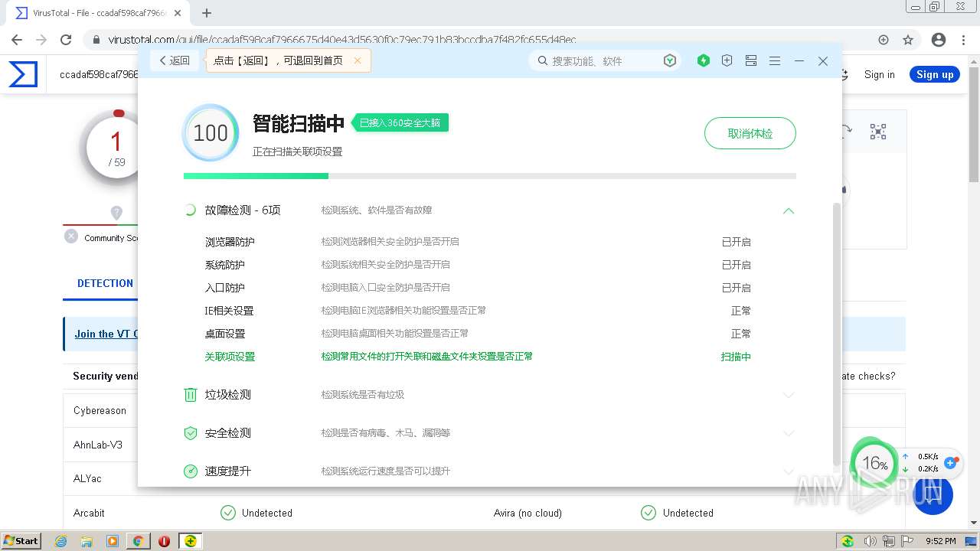Click the 扫描中 status text

point(736,357)
